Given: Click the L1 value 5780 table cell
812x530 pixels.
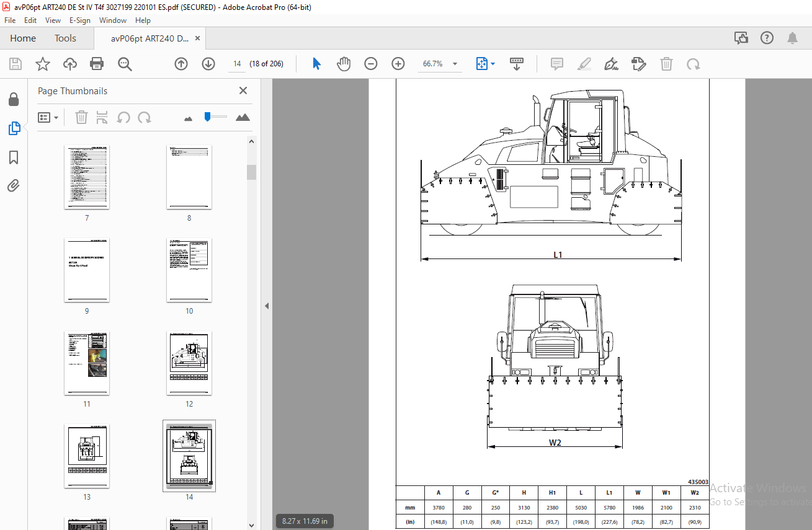Looking at the screenshot, I should point(609,507).
